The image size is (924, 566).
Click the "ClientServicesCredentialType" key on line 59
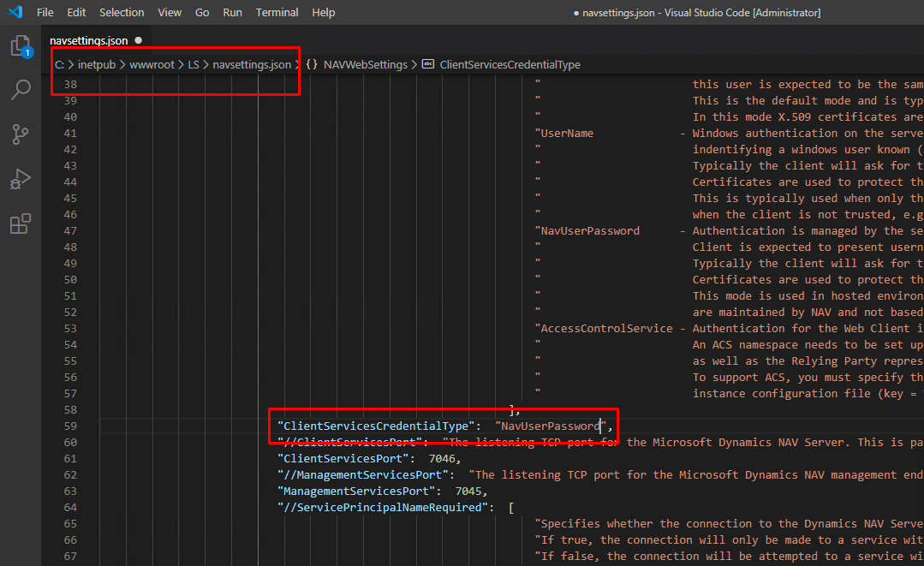pyautogui.click(x=376, y=426)
